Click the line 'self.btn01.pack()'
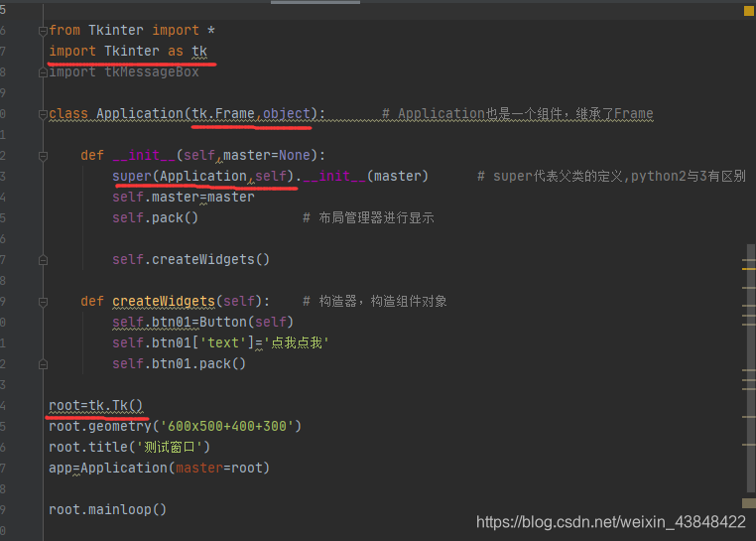The width and height of the screenshot is (756, 541). tap(179, 363)
